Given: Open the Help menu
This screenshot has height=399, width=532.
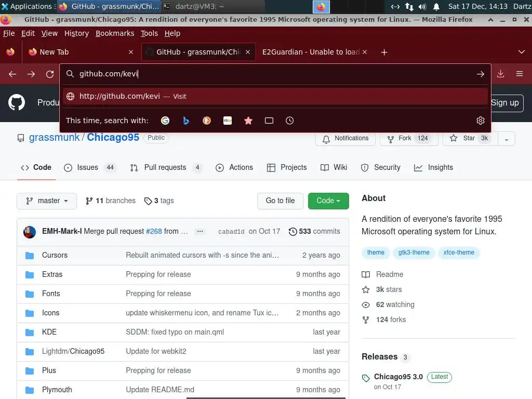Looking at the screenshot, I should coord(172,33).
